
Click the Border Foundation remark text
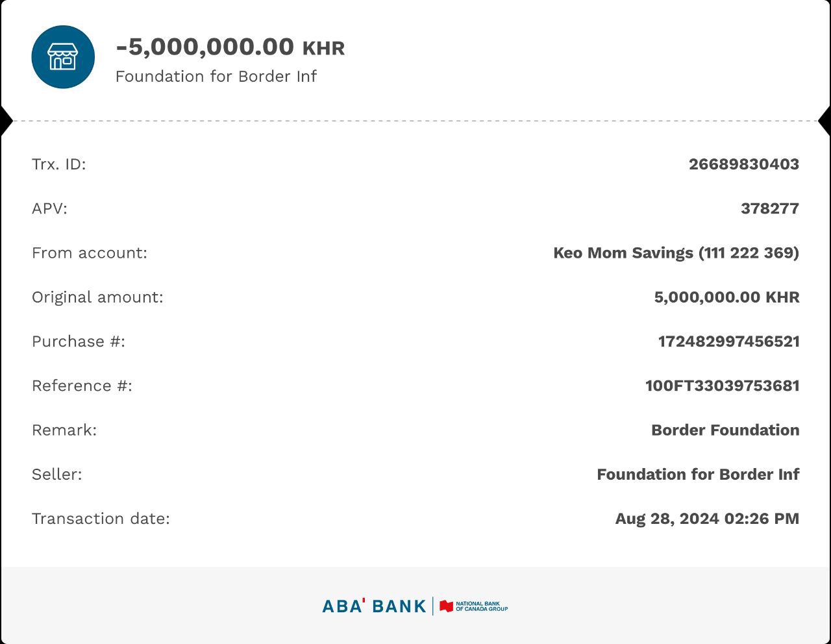(x=725, y=430)
